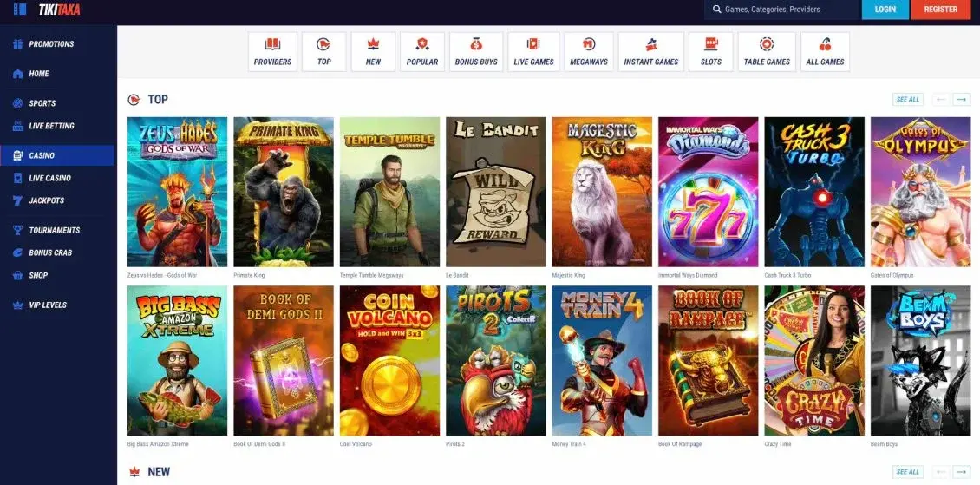Viewport: 980px width, 485px height.
Task: Open the Gates of Olympus game thumbnail
Action: [x=920, y=192]
